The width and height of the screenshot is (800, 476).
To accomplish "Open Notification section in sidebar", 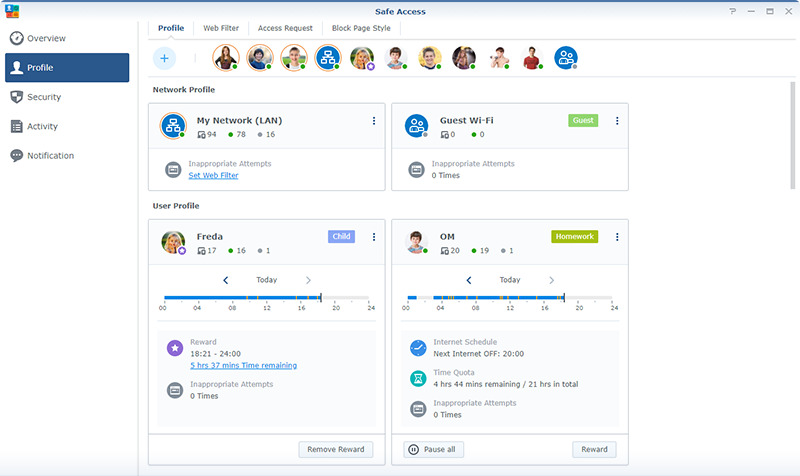I will [x=50, y=155].
